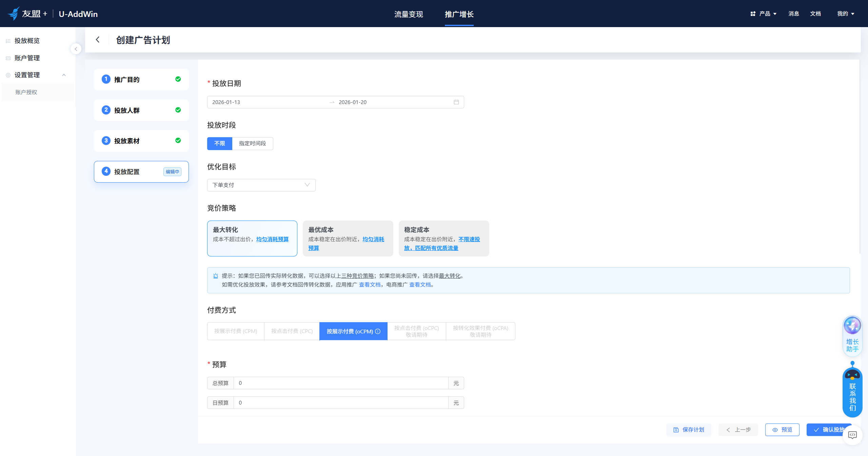Screen dimensions: 868x456
Task: Click the 三种竞价策略 underlined text
Action: point(357,276)
